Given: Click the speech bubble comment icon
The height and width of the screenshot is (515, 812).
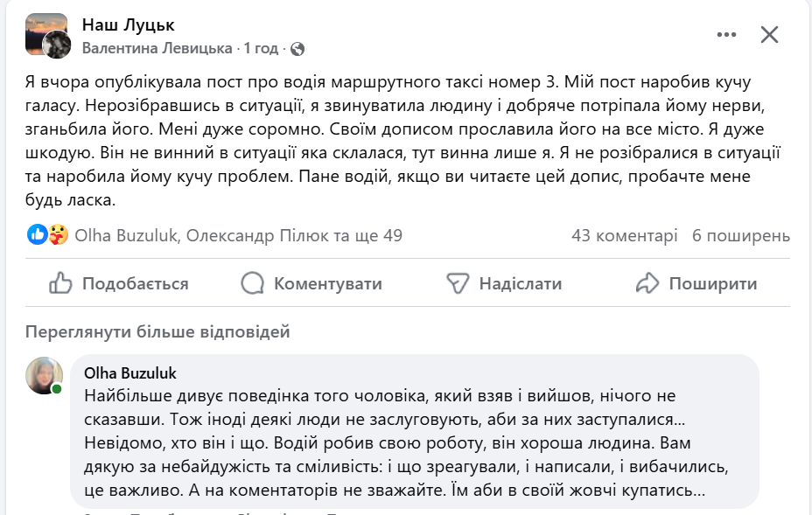Looking at the screenshot, I should click(x=252, y=283).
